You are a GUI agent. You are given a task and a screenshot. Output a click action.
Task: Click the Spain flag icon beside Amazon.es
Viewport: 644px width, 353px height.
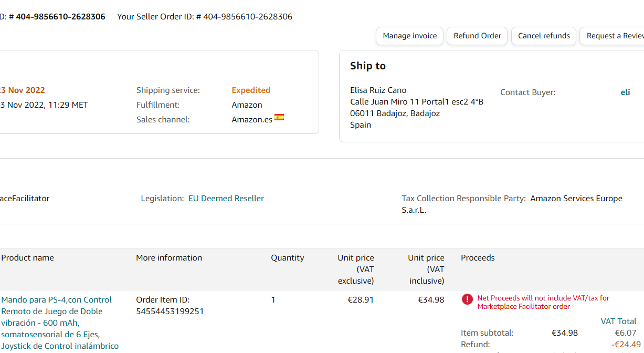click(279, 117)
